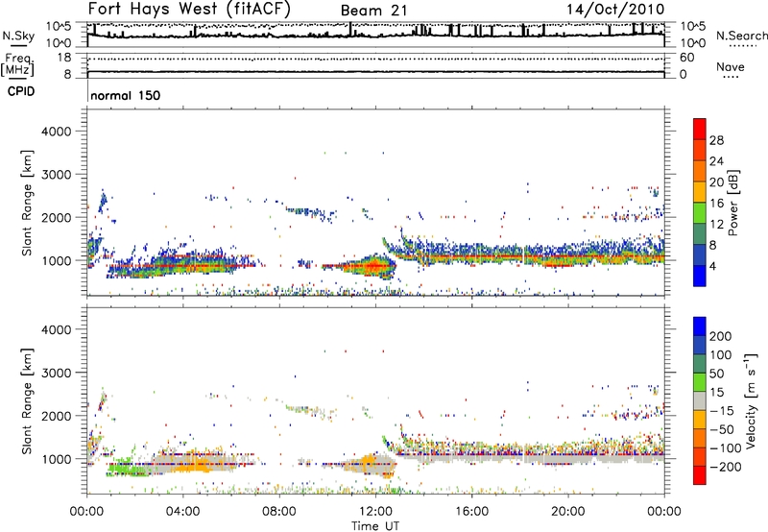768x532 pixels.
Task: Click the '4000' tick on power panel
Action: [57, 132]
